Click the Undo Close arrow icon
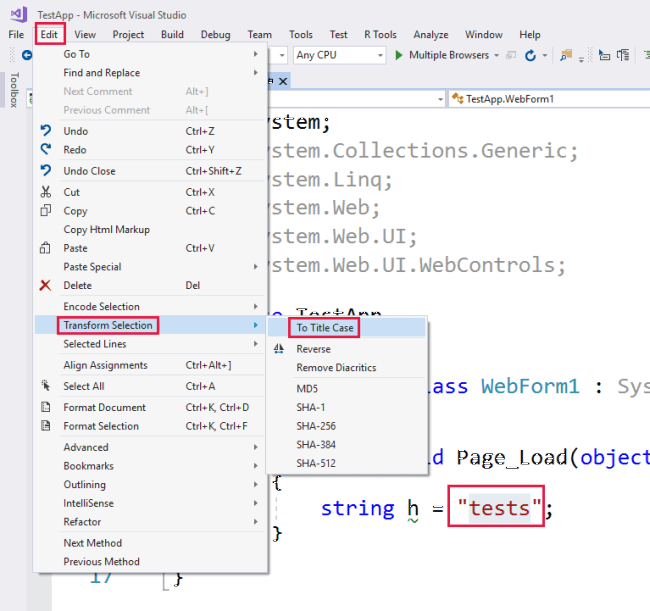 46,171
